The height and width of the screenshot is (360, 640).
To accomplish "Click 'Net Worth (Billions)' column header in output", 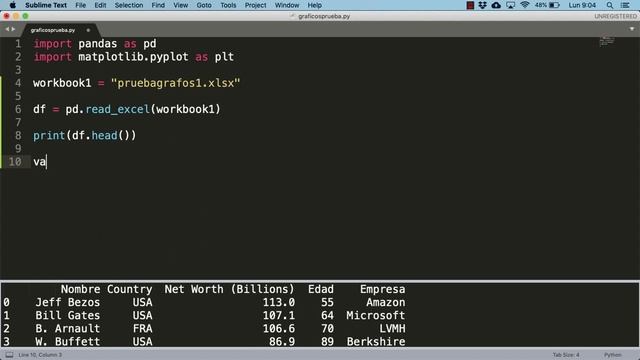I will [229, 289].
